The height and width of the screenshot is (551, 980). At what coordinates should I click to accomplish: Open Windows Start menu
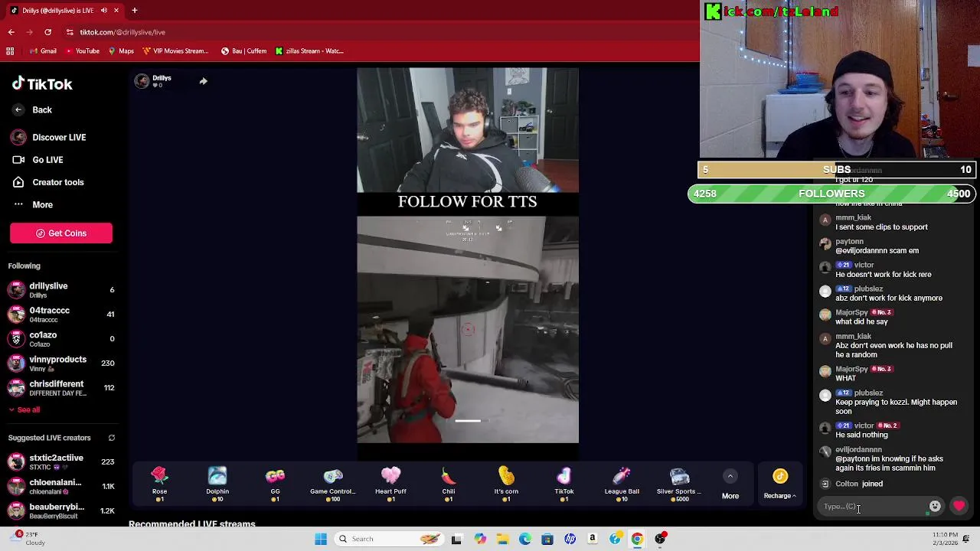coord(321,539)
